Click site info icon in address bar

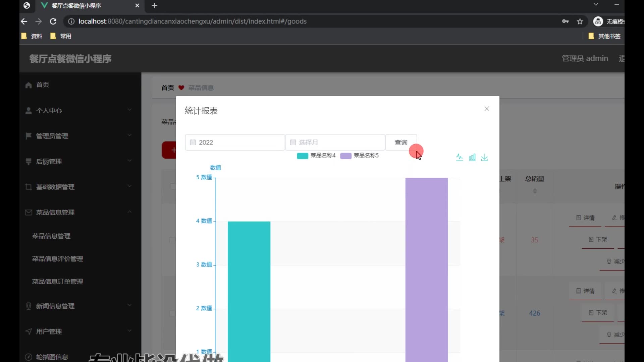[x=71, y=21]
